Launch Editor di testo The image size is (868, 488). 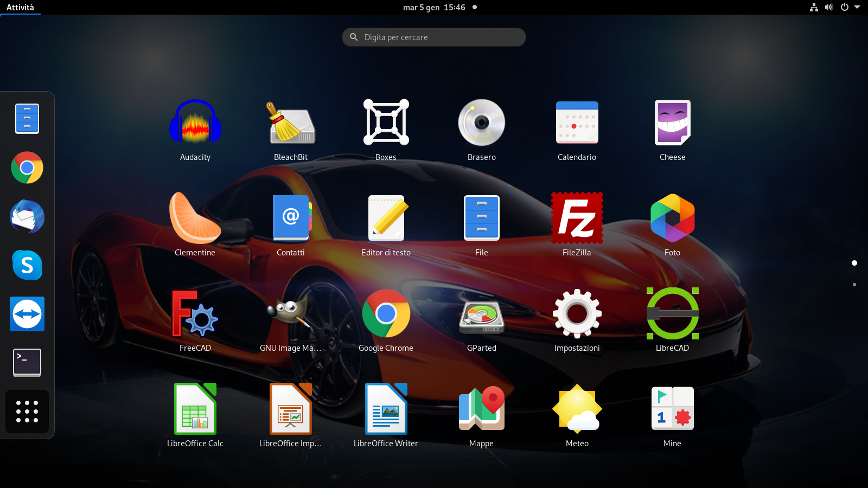click(x=386, y=225)
